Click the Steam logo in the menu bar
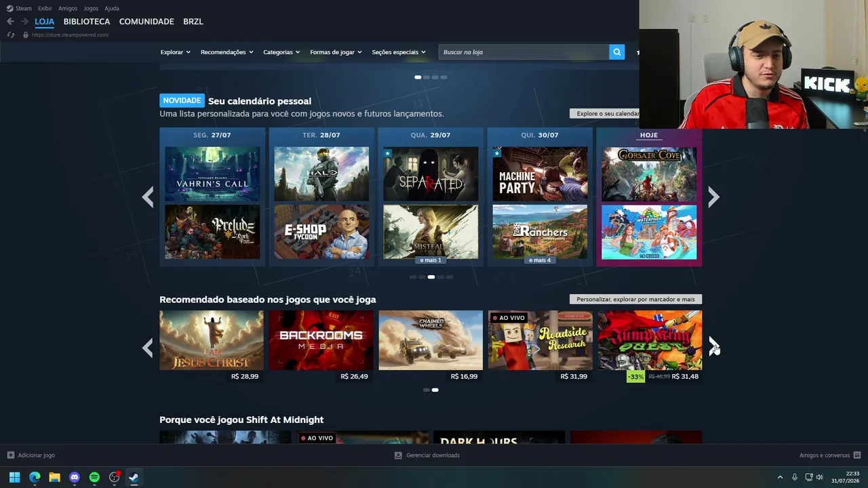The image size is (868, 488). (x=9, y=9)
